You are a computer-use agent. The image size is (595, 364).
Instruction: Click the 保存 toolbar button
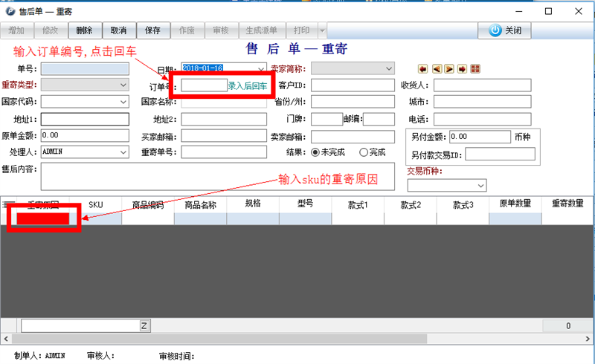152,30
